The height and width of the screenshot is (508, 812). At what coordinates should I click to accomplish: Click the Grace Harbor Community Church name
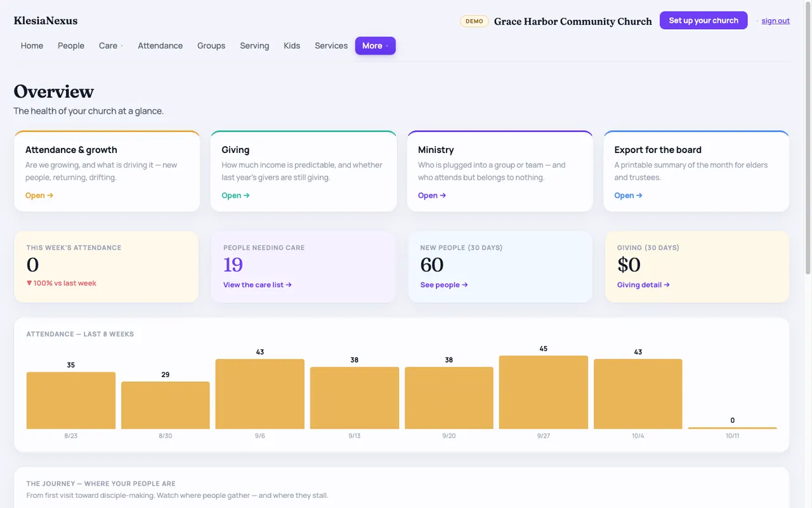coord(573,22)
